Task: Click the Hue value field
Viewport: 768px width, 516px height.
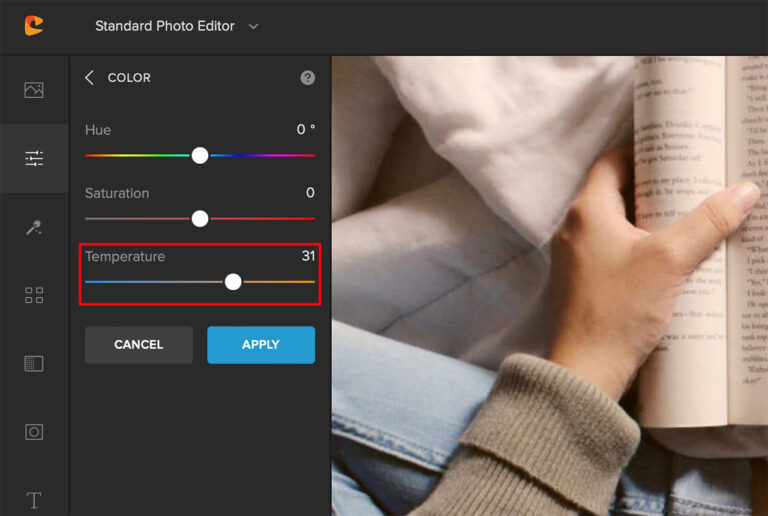Action: click(306, 129)
